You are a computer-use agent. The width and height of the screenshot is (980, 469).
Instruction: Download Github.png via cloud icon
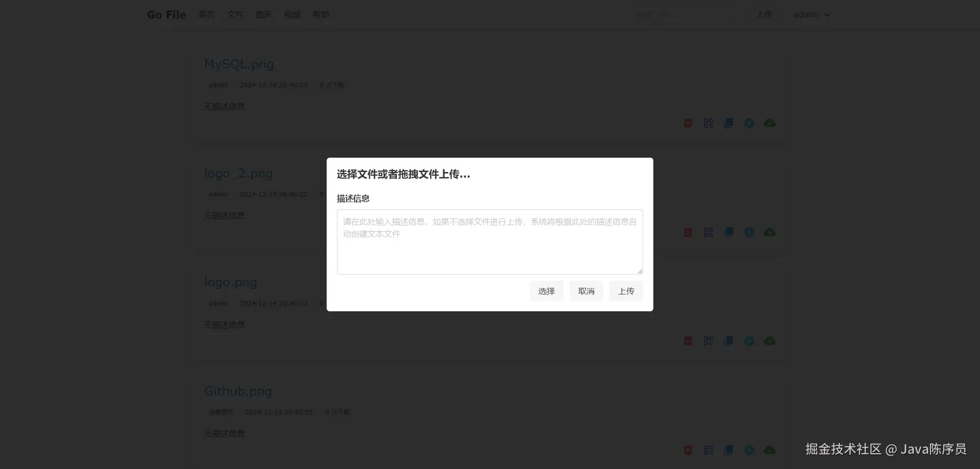point(770,450)
